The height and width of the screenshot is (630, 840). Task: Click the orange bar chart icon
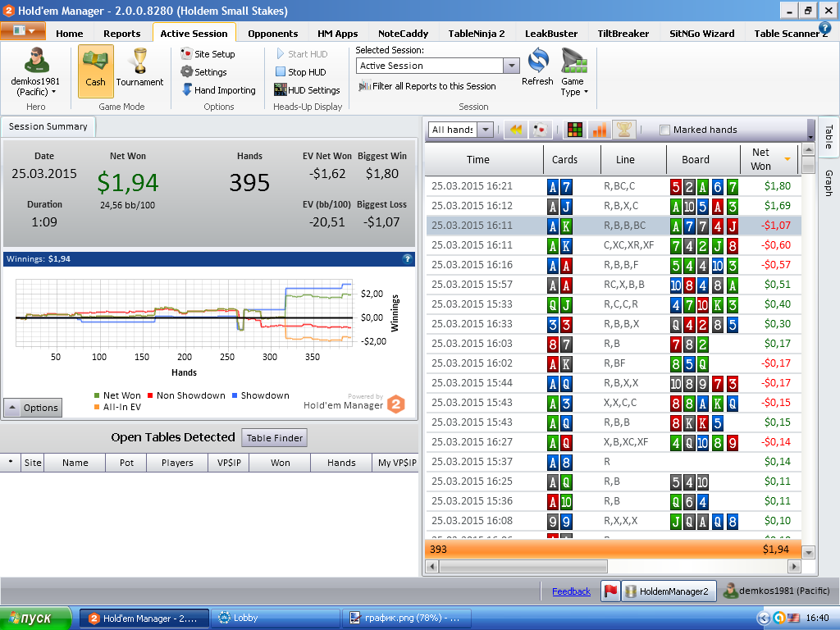click(600, 129)
